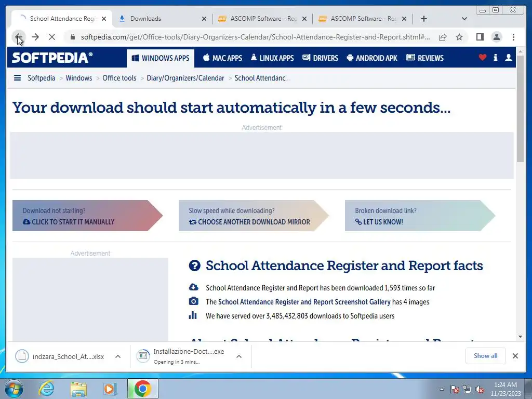The height and width of the screenshot is (399, 532).
Task: Open the Reviews section
Action: (x=425, y=58)
